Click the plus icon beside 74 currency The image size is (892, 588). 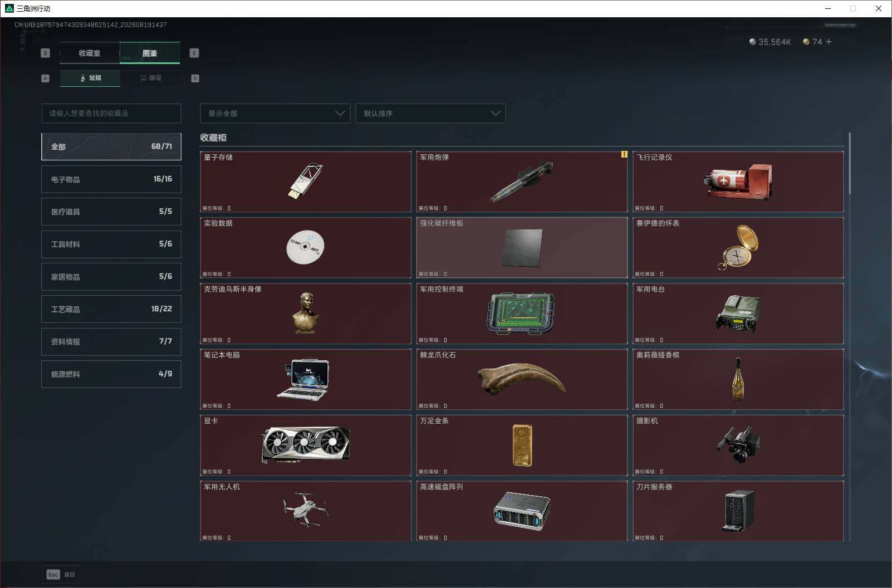pos(829,42)
